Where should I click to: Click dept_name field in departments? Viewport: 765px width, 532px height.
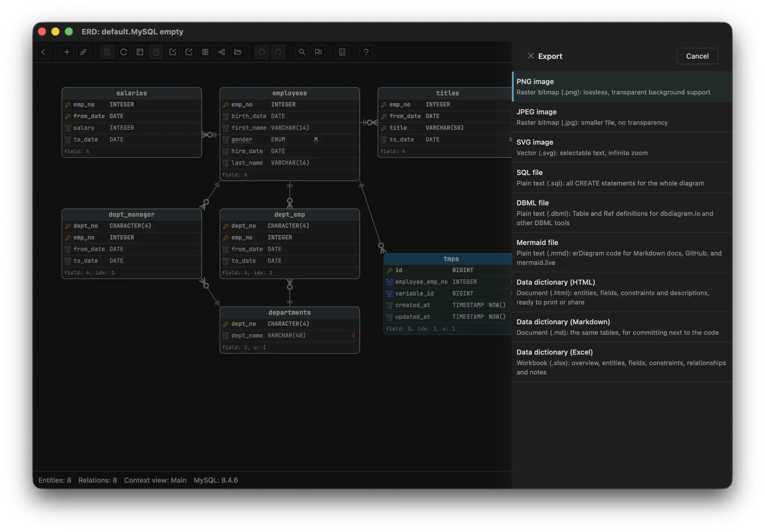click(x=289, y=335)
